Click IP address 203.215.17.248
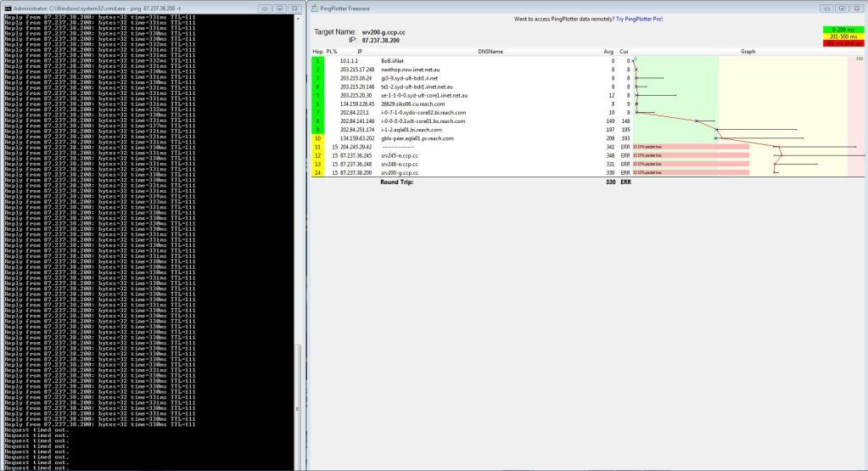The width and height of the screenshot is (868, 471). [x=357, y=70]
